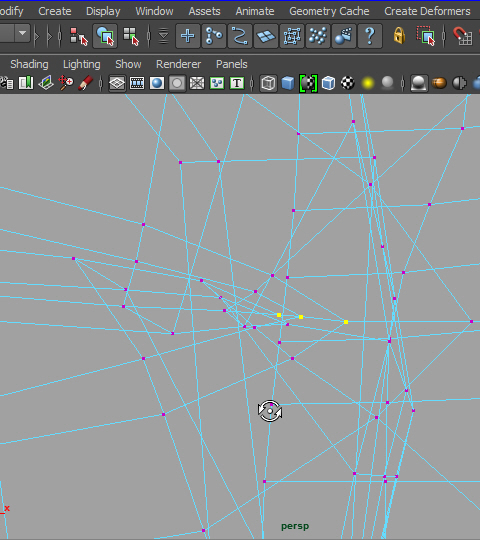
Task: Switch viewport to wireframe display
Action: pos(268,83)
